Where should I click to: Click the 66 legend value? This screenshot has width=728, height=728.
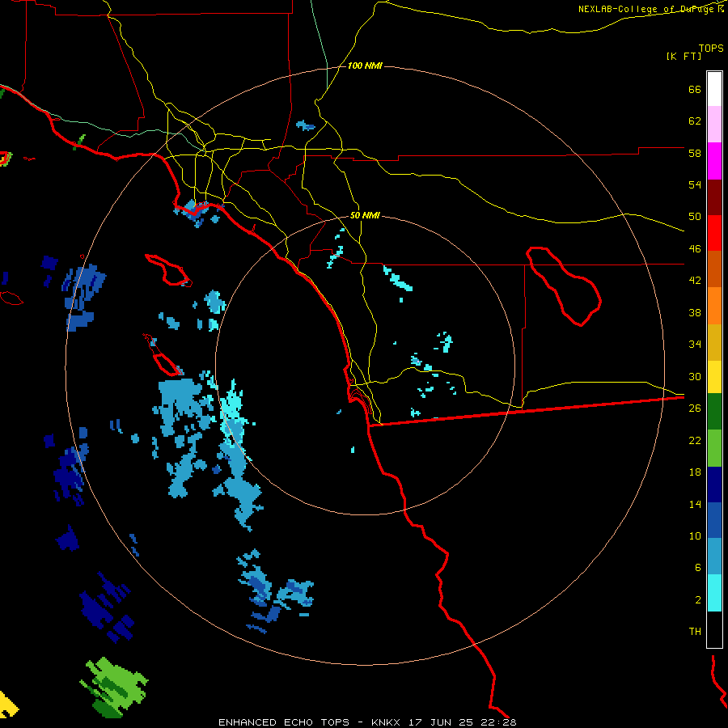click(695, 90)
